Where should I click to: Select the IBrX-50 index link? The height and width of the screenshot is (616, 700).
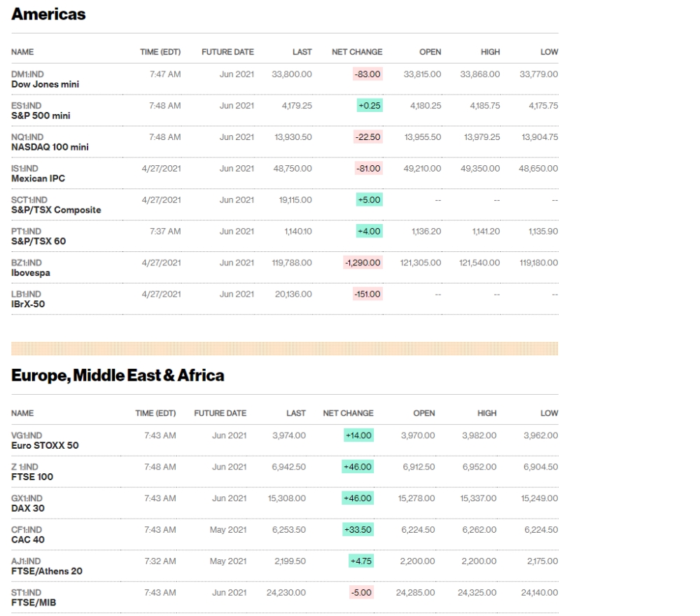tap(28, 304)
